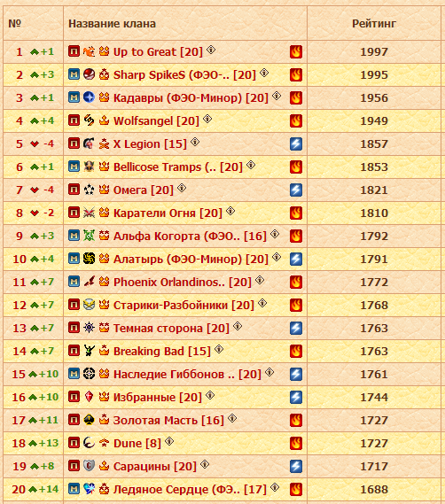Viewport: 445px width, 504px height.
Task: Open the Up to Great clan link
Action: [158, 51]
